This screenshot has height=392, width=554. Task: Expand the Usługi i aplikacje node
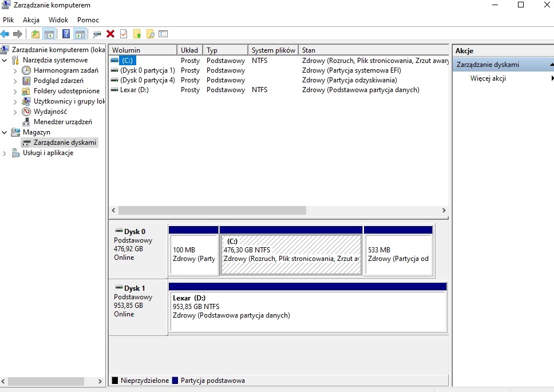pos(5,153)
